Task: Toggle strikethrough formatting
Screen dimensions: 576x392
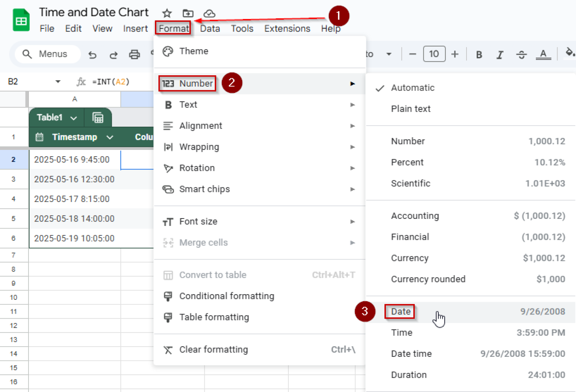Action: [x=521, y=54]
